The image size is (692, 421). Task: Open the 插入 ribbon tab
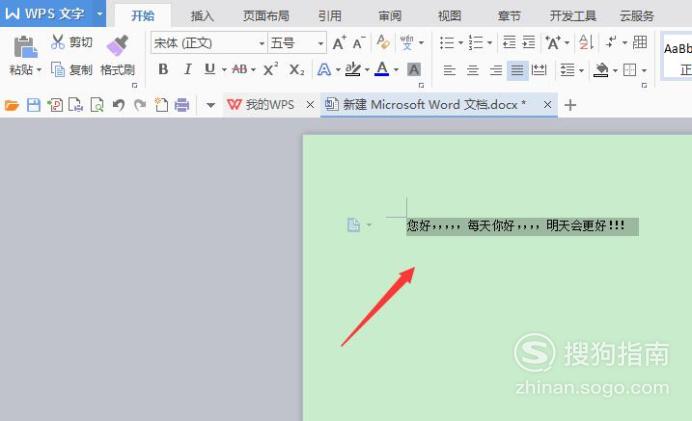point(202,16)
